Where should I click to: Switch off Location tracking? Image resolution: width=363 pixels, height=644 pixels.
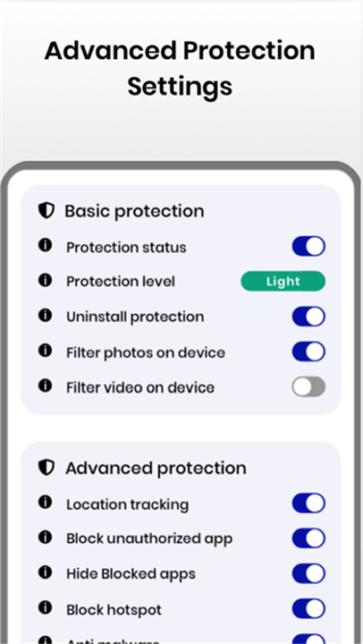coord(308,504)
